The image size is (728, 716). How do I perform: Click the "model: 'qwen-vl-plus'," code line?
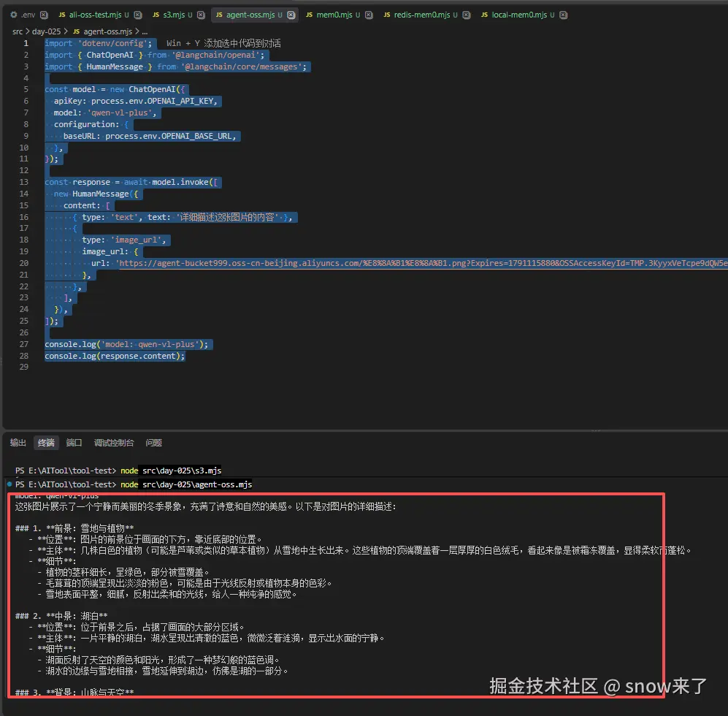tap(105, 113)
